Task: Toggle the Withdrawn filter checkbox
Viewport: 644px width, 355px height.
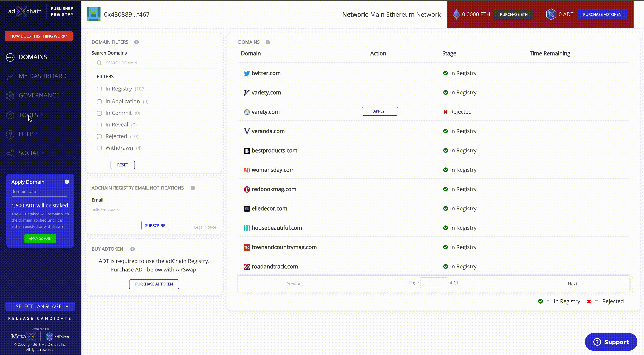Action: [x=99, y=148]
